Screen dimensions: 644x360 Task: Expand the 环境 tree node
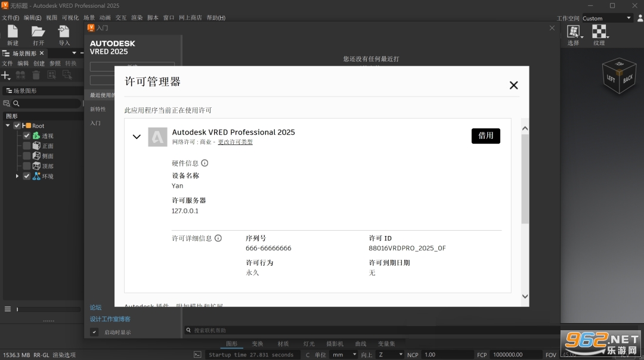tap(17, 176)
